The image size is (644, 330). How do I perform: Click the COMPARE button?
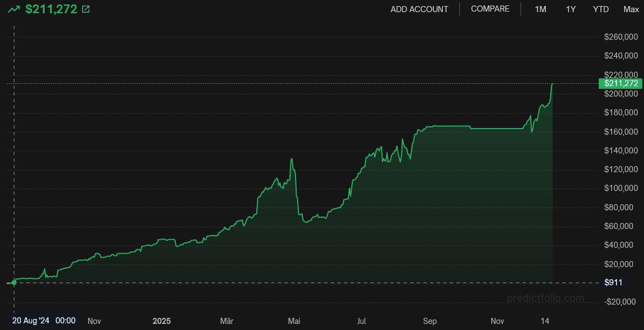tap(490, 9)
